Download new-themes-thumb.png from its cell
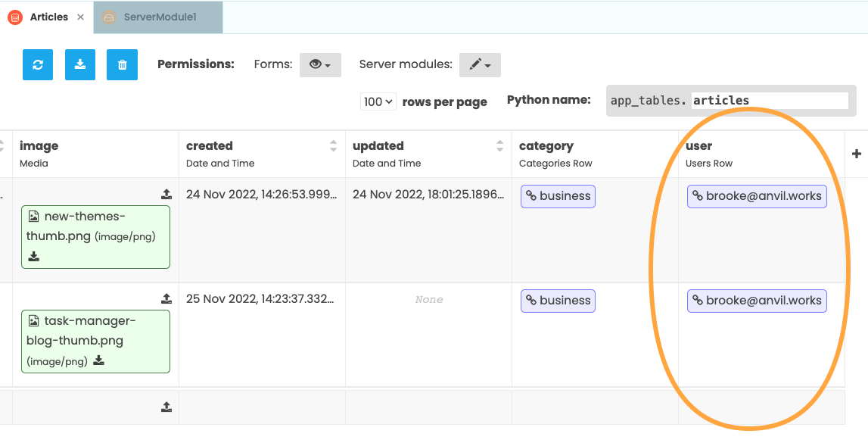The image size is (868, 443). [x=34, y=257]
